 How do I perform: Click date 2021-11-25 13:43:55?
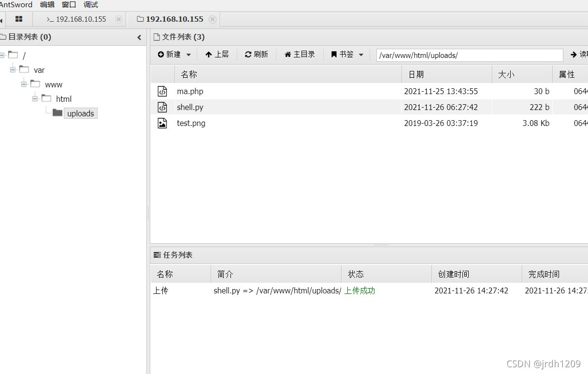[x=441, y=91]
